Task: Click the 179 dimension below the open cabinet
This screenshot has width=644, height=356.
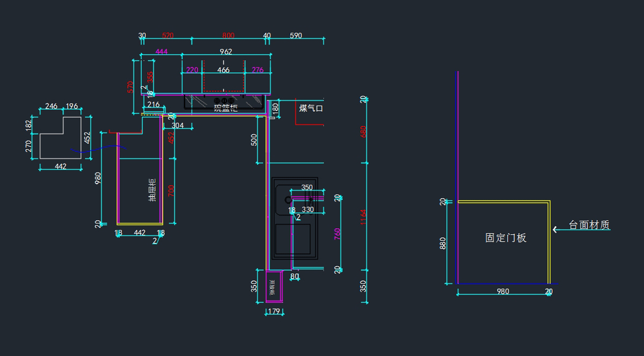Action: pos(274,311)
